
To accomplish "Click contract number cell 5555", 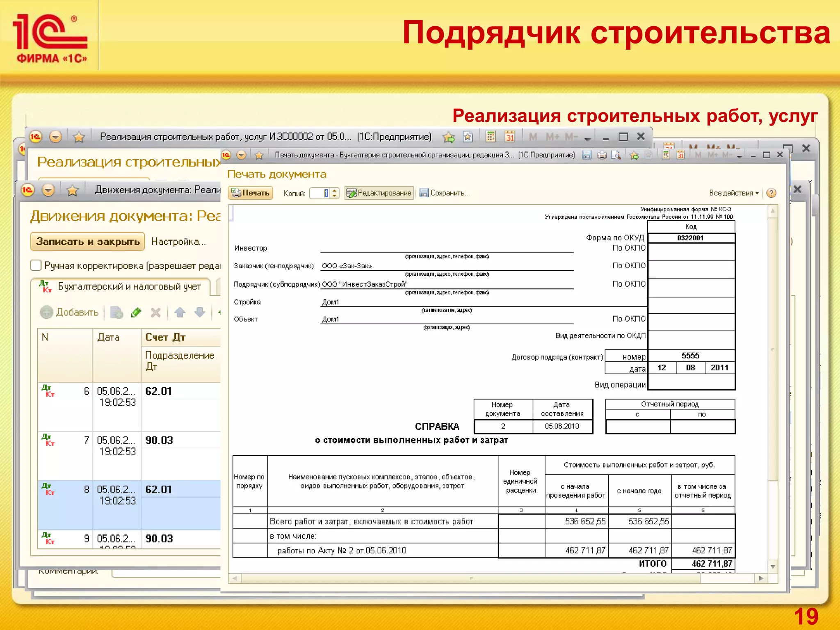I will point(691,356).
